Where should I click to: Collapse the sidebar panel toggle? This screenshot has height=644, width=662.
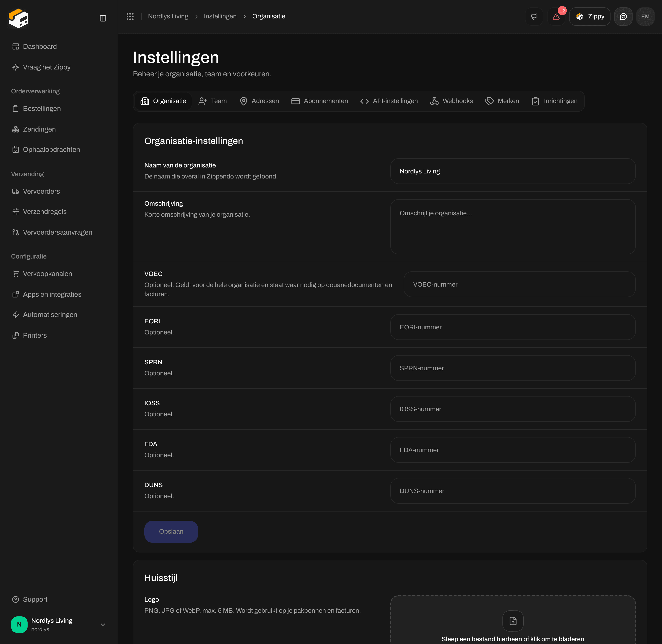point(103,18)
